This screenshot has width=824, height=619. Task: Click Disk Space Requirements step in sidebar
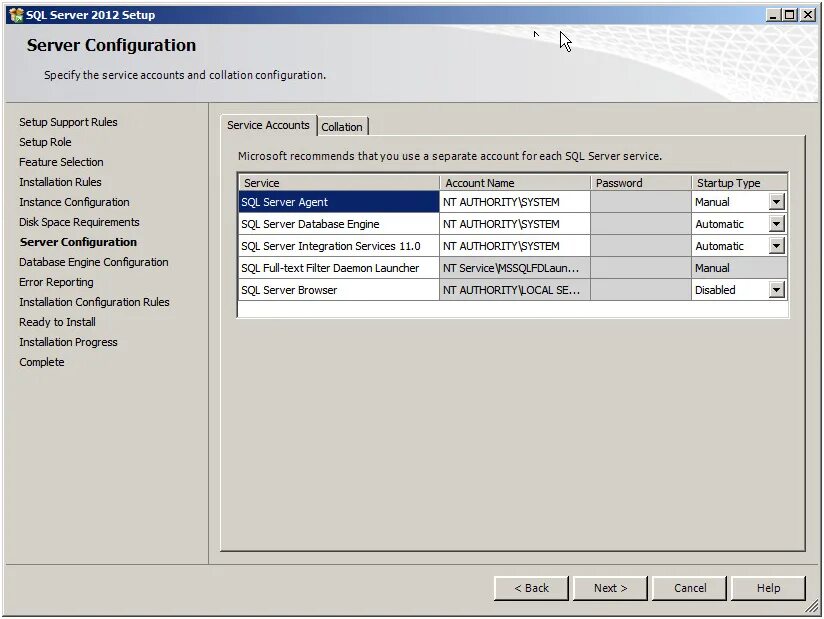tap(79, 222)
